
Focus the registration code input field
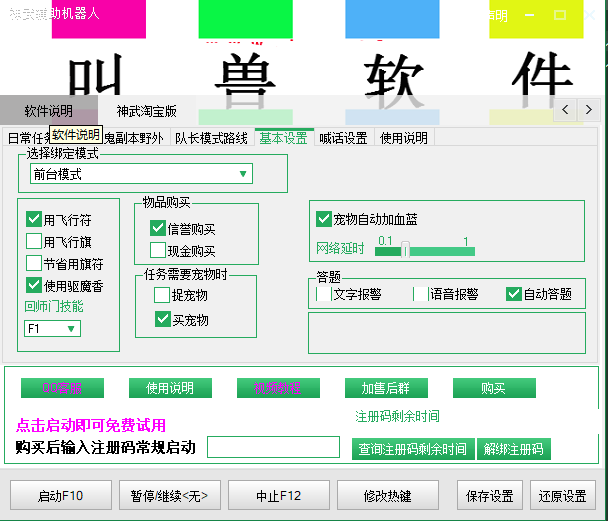(274, 447)
